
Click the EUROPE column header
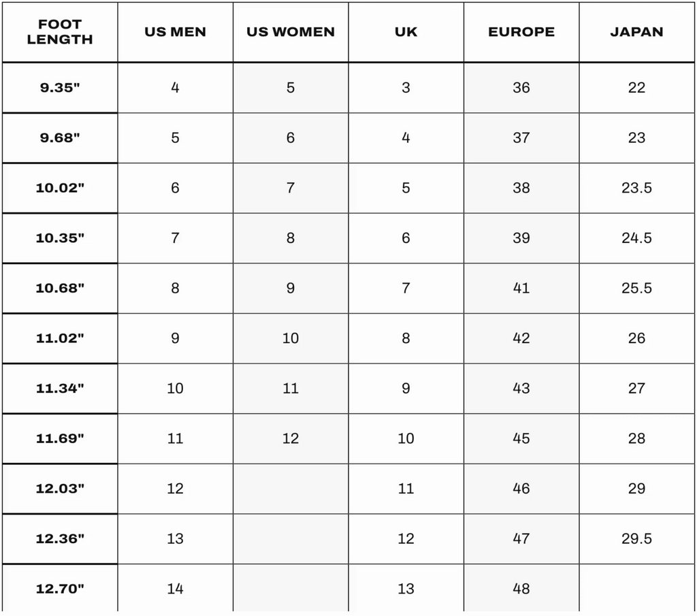coord(521,32)
